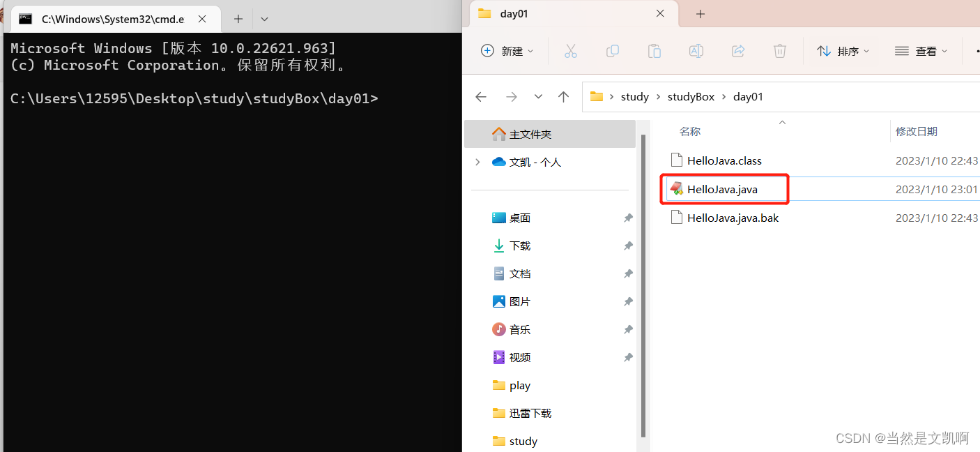This screenshot has width=980, height=452.
Task: Click the Paste icon in the toolbar
Action: [x=654, y=51]
